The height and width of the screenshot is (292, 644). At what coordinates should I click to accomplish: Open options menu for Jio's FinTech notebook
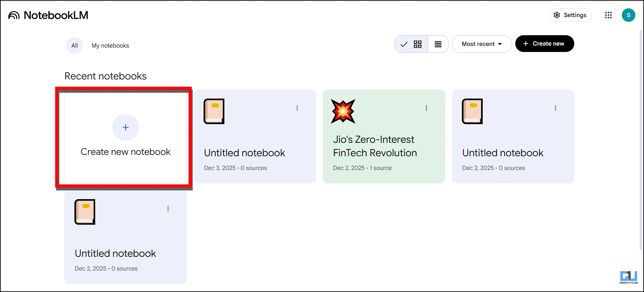click(426, 108)
